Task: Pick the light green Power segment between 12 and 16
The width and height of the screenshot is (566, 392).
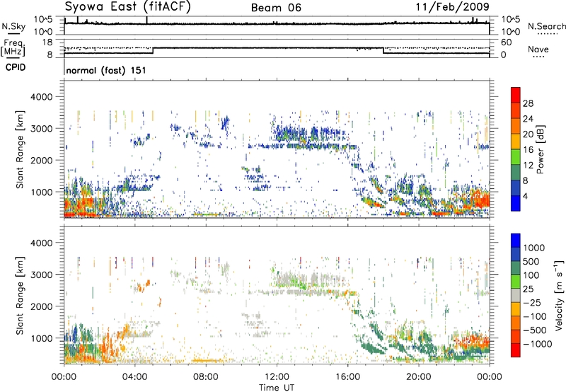Action: pyautogui.click(x=516, y=157)
